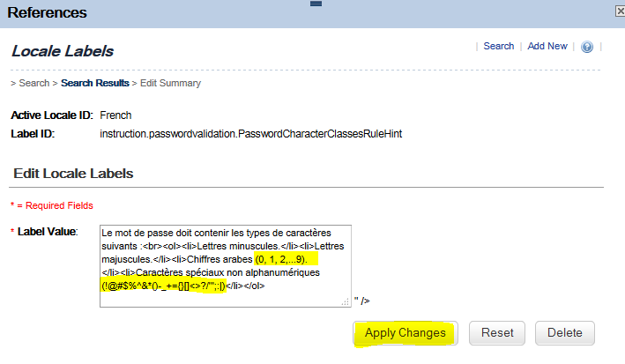Viewport: 625px width, 364px height.
Task: Click the Delete button
Action: pos(565,333)
